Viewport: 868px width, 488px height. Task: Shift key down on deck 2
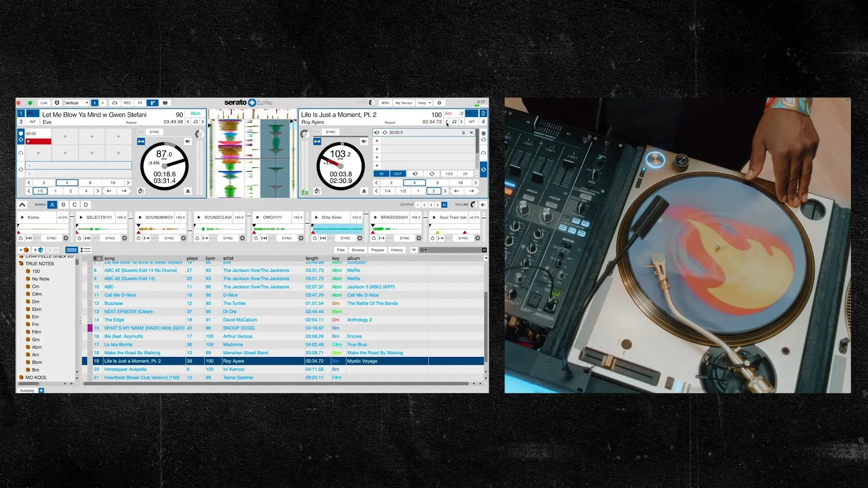point(447,122)
